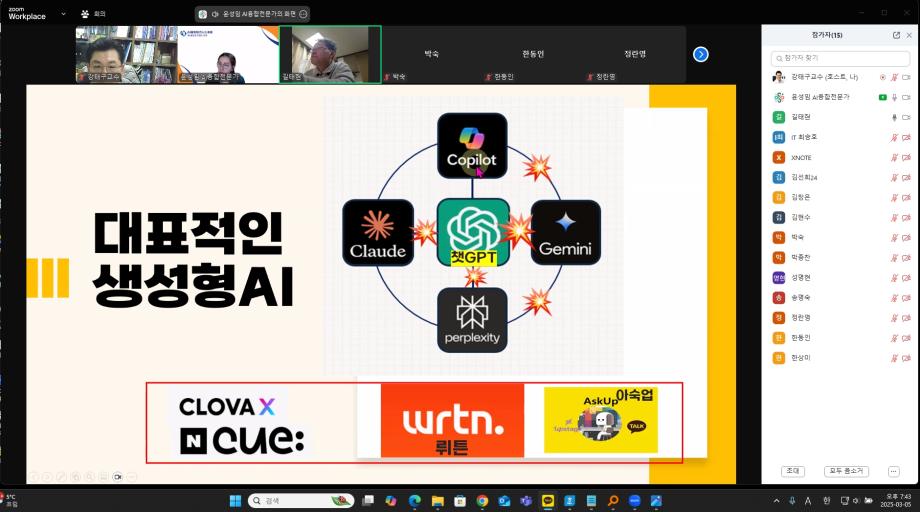Click the 초대 invite button
This screenshot has width=920, height=512.
point(793,471)
